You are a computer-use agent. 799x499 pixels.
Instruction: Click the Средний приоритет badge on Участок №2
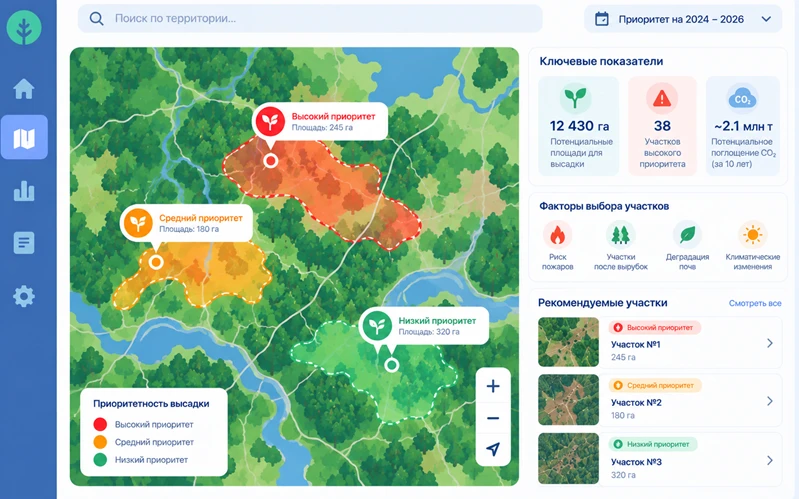pos(655,385)
